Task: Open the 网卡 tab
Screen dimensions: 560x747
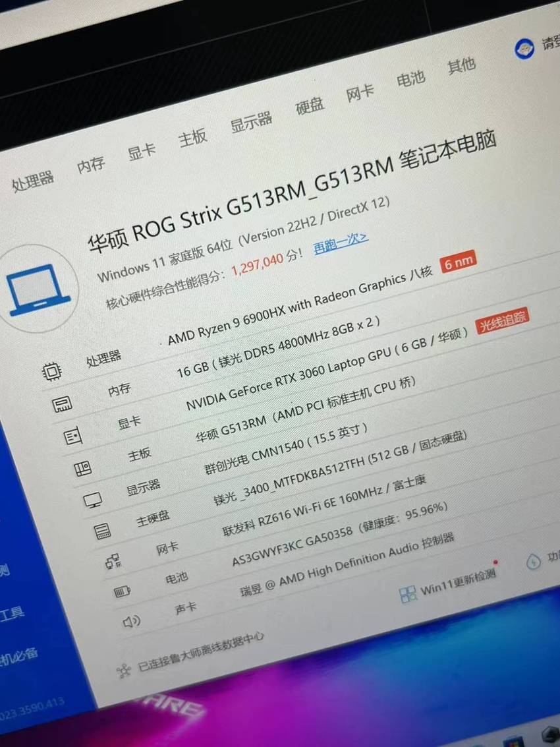Action: [360, 93]
